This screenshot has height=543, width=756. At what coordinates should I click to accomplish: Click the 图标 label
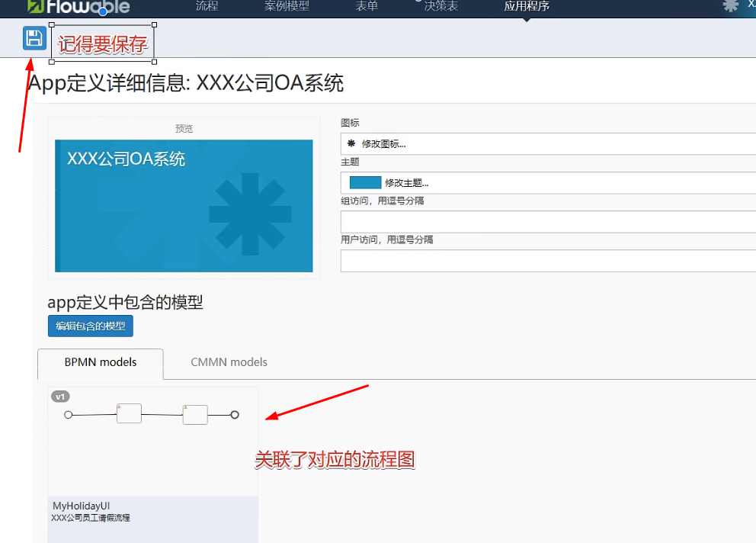350,123
